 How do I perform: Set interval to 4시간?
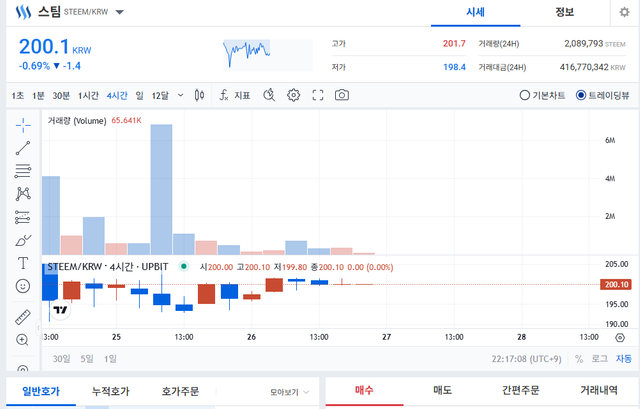[x=117, y=96]
